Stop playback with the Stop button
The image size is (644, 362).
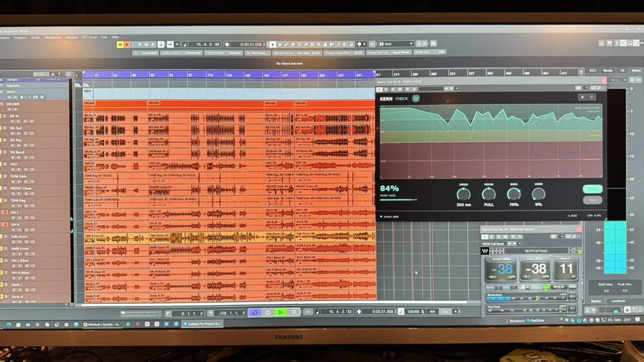coord(268,312)
